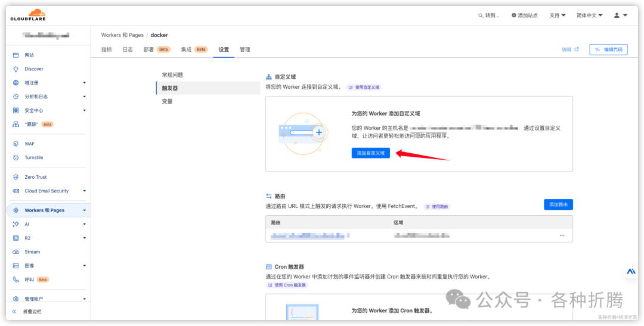Screen dimensions: 644x326
Task: Switch to the 日志 tab
Action: (x=128, y=49)
